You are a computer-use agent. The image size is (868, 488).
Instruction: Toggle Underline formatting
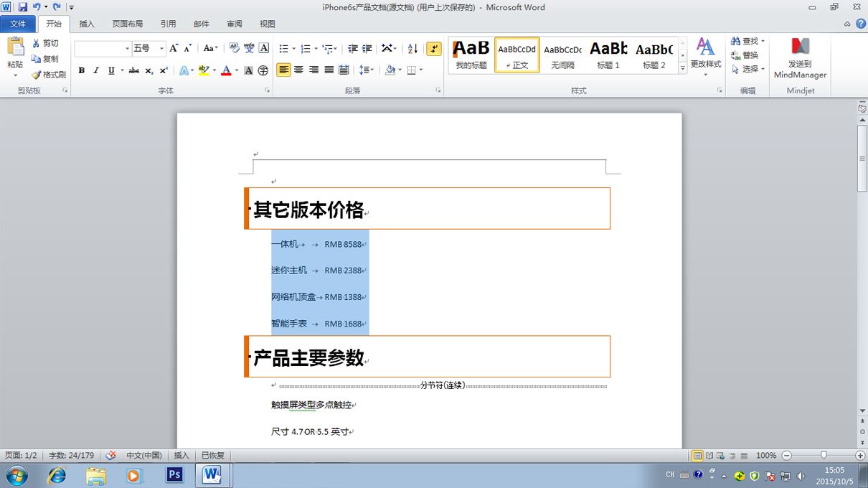[x=111, y=70]
